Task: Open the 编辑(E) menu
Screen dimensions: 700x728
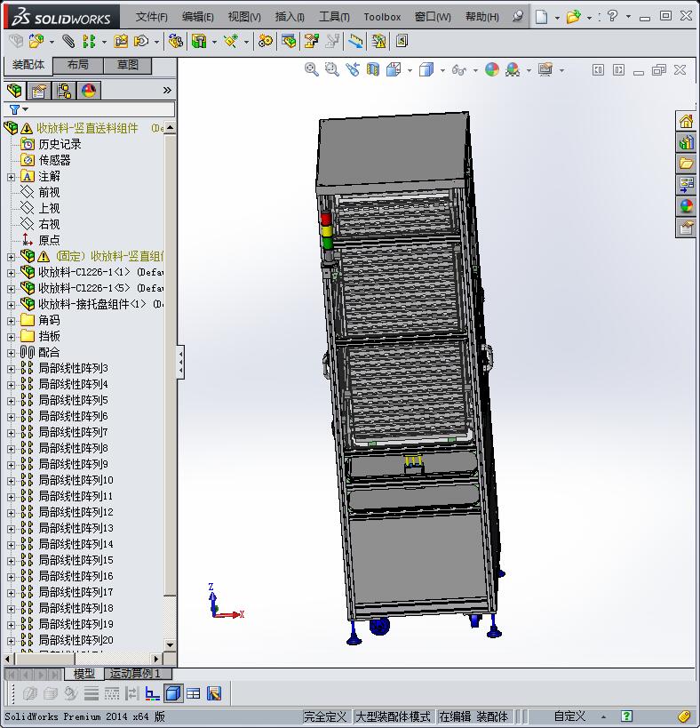Action: pos(197,17)
